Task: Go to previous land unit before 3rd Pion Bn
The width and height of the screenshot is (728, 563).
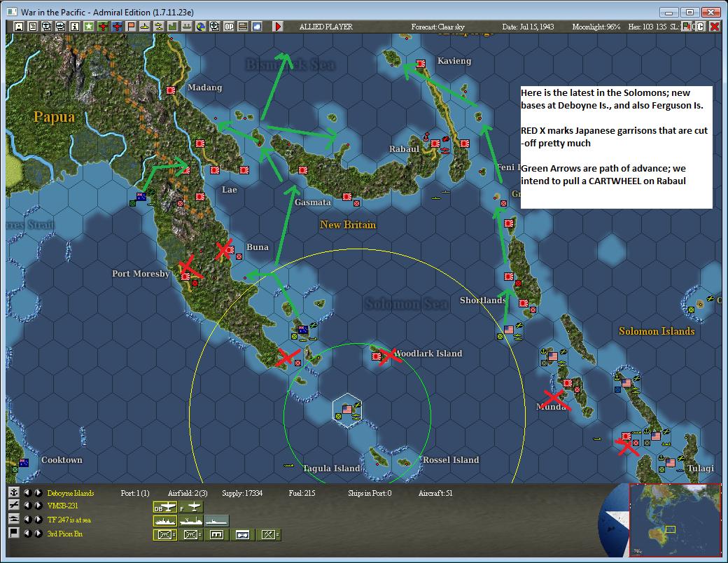Action: tap(28, 533)
